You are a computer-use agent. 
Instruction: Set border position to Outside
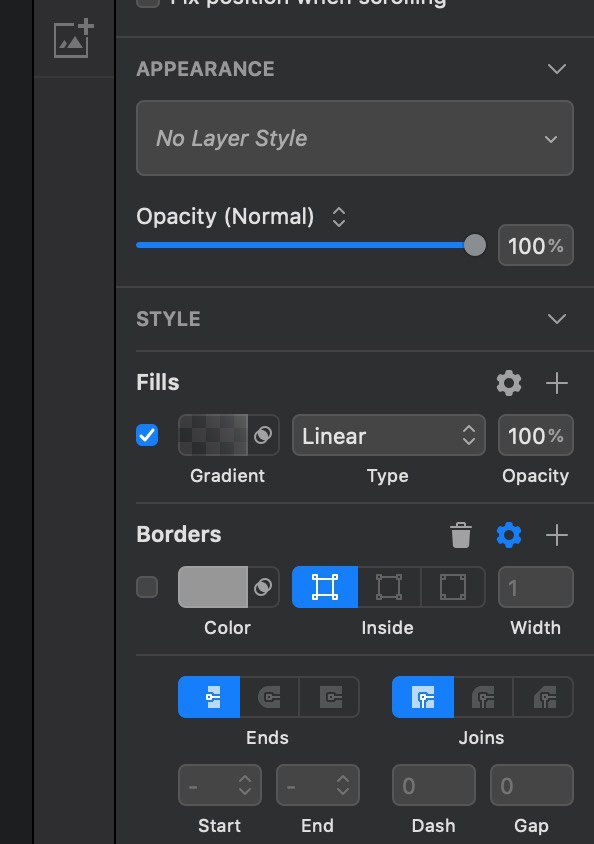point(453,587)
